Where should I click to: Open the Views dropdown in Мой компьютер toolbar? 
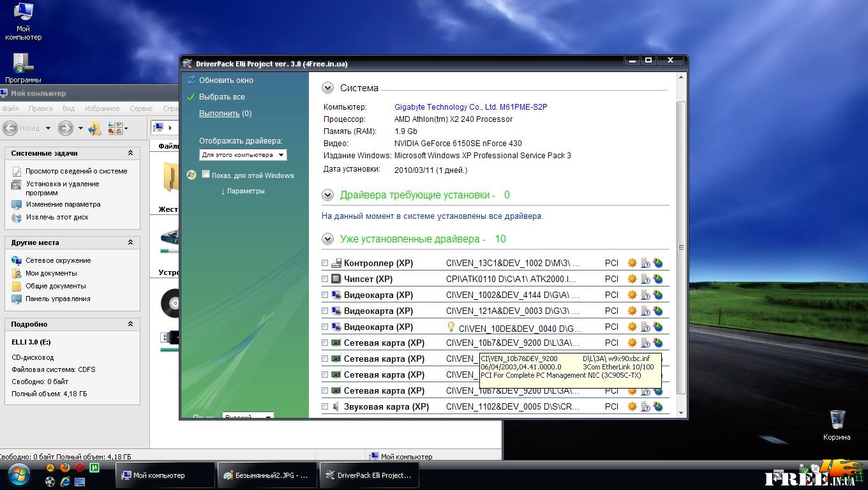click(x=118, y=128)
